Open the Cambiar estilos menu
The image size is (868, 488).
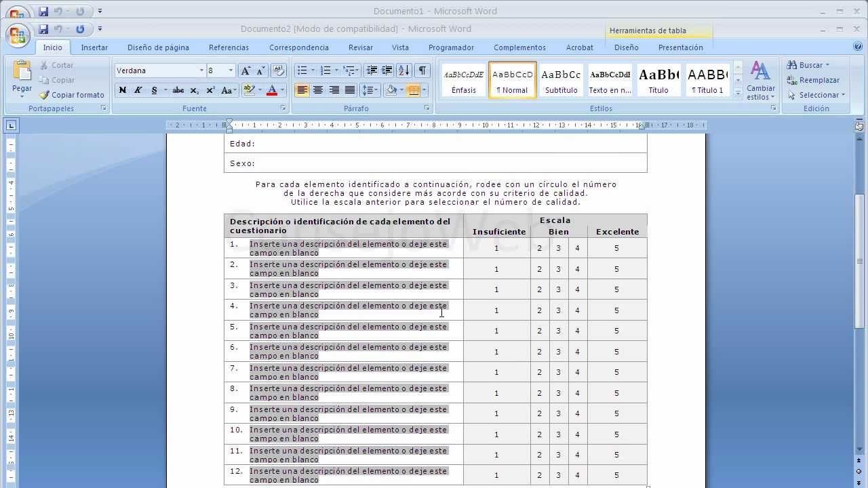[761, 81]
